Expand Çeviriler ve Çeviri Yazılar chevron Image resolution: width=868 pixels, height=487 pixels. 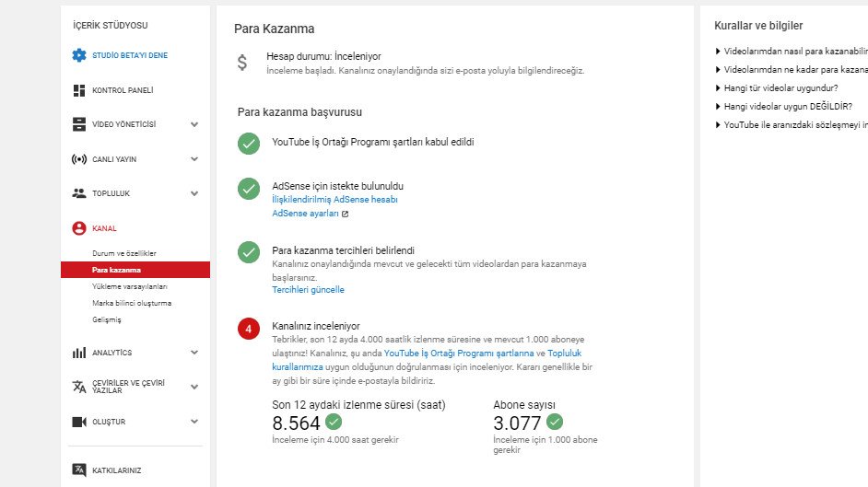(194, 387)
